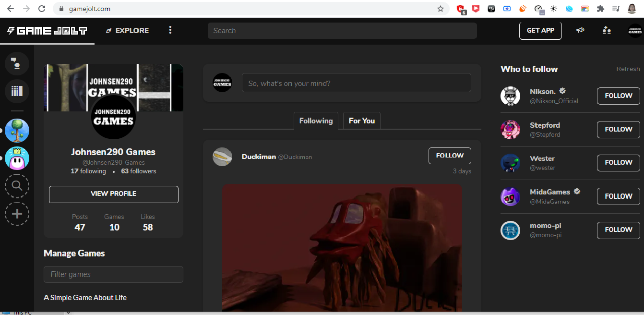The width and height of the screenshot is (644, 315).
Task: Open the 17 following list
Action: [x=88, y=171]
